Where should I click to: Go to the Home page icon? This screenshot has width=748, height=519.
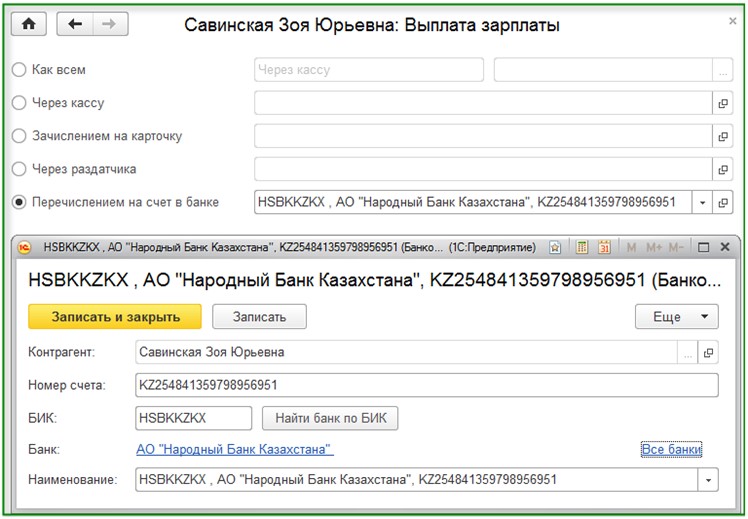coord(29,24)
